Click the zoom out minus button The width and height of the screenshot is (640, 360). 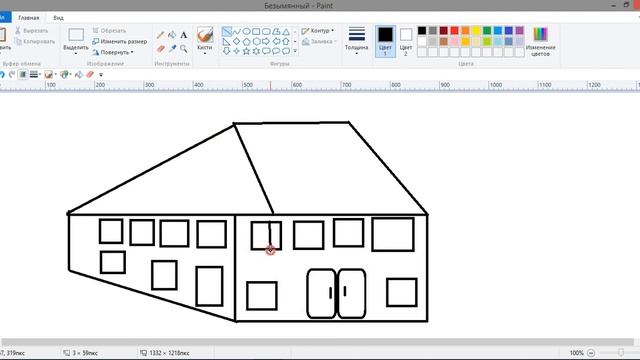[591, 353]
